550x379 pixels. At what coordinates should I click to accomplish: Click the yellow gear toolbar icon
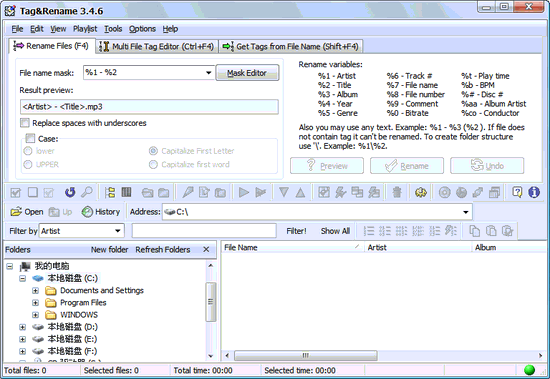pyautogui.click(x=421, y=192)
